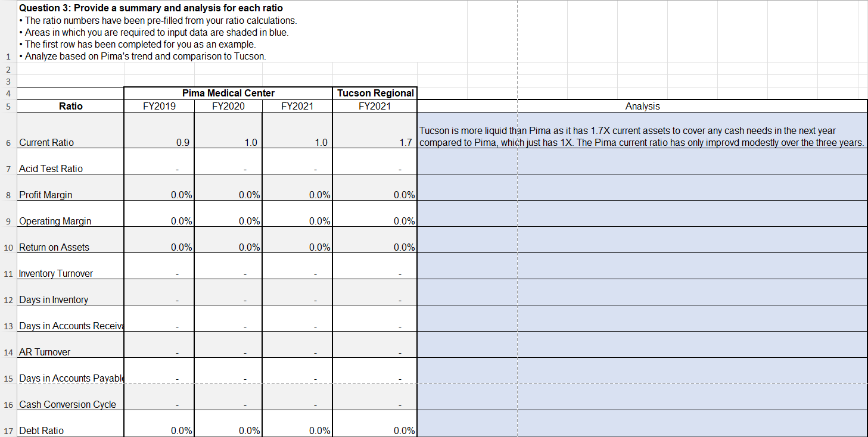Click the Pima Medical Center merged header
This screenshot has width=868, height=437.
point(228,93)
